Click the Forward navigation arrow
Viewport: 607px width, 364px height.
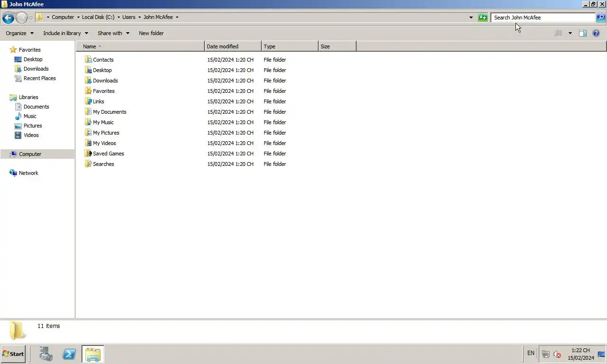pyautogui.click(x=21, y=18)
